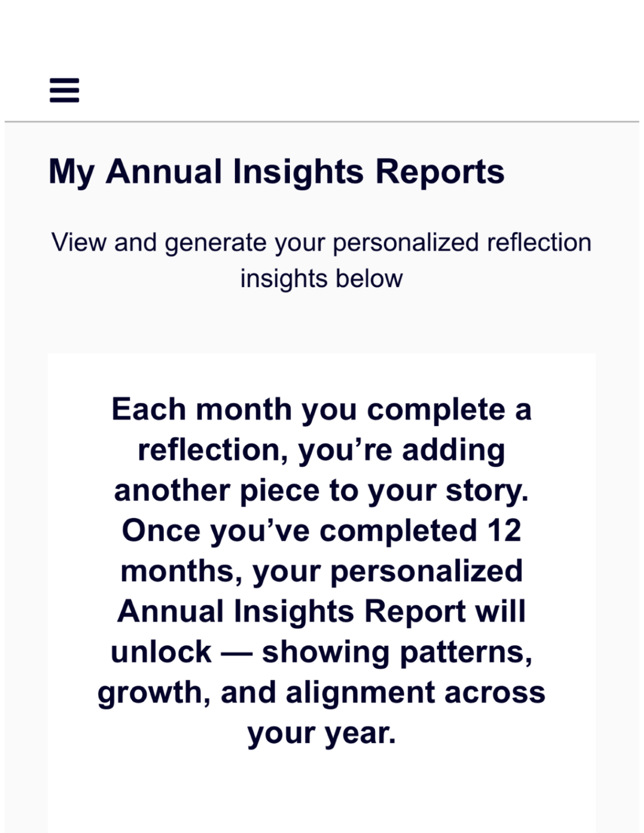Tap the "months, your personalized" line

(x=321, y=571)
